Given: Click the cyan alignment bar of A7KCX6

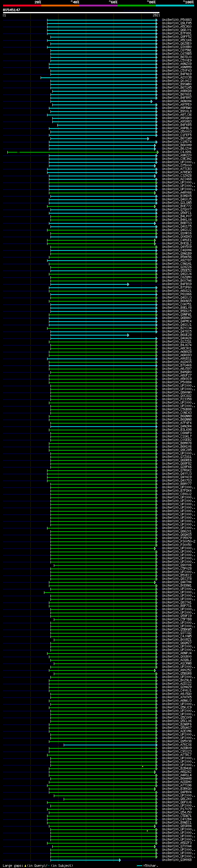Looking at the screenshot, I should click(x=111, y=745).
